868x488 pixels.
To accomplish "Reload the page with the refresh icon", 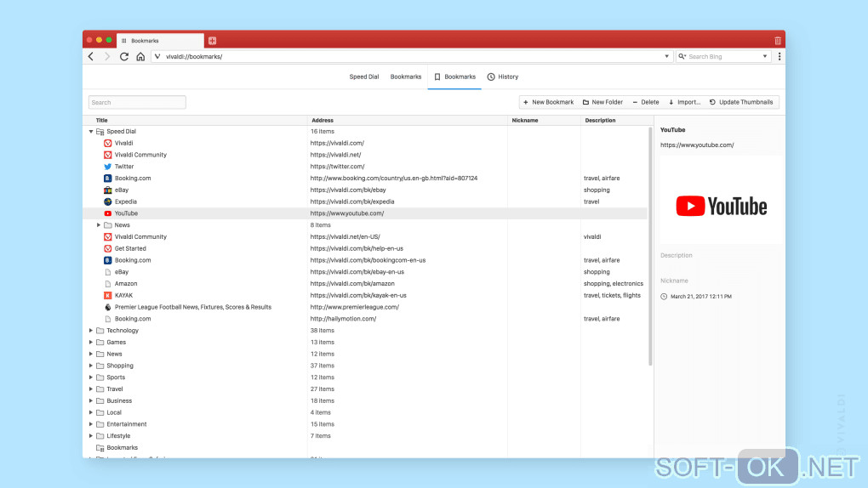I will (124, 56).
